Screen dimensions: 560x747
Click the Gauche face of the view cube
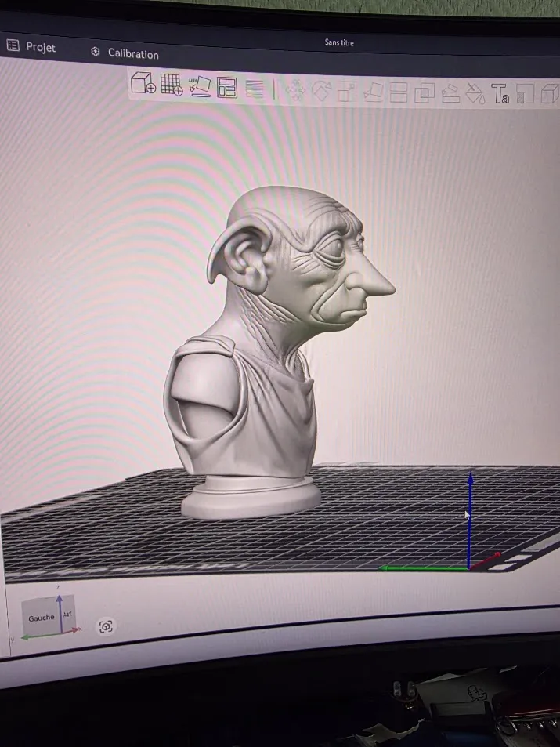[41, 618]
